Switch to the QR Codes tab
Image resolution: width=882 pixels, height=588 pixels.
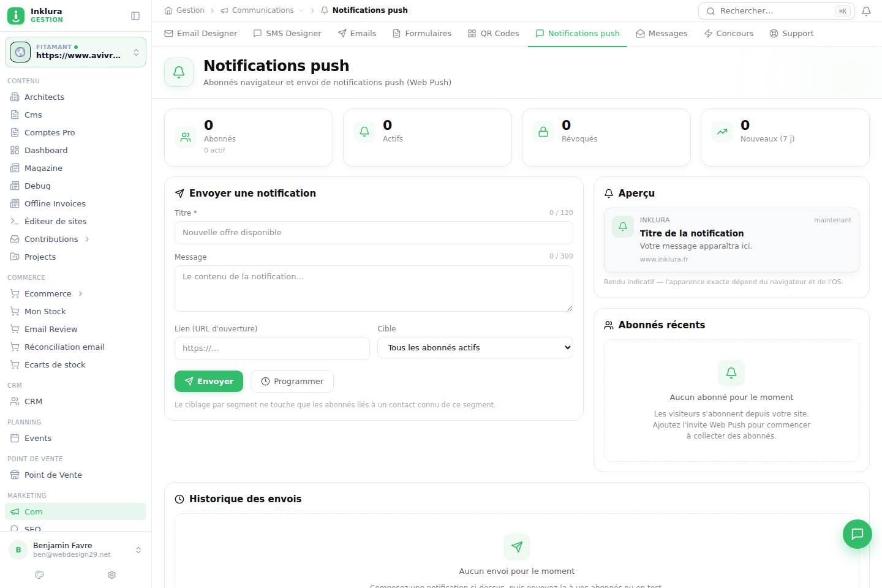click(x=493, y=33)
